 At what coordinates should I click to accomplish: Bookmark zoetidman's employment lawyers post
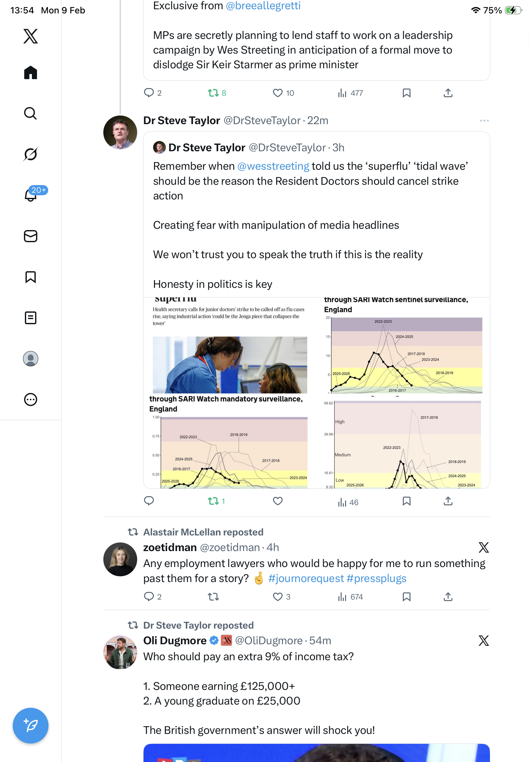click(406, 597)
